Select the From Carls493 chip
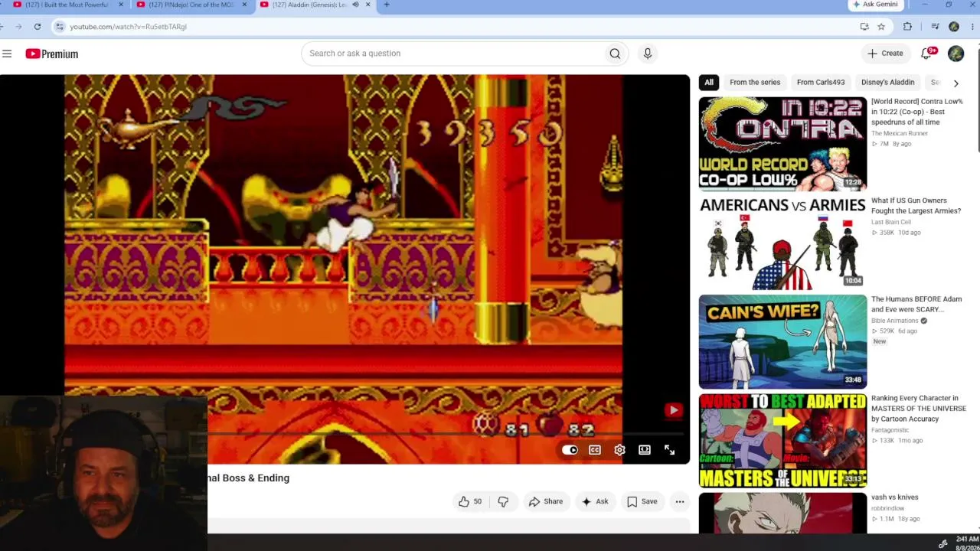The height and width of the screenshot is (551, 980). [x=821, y=83]
